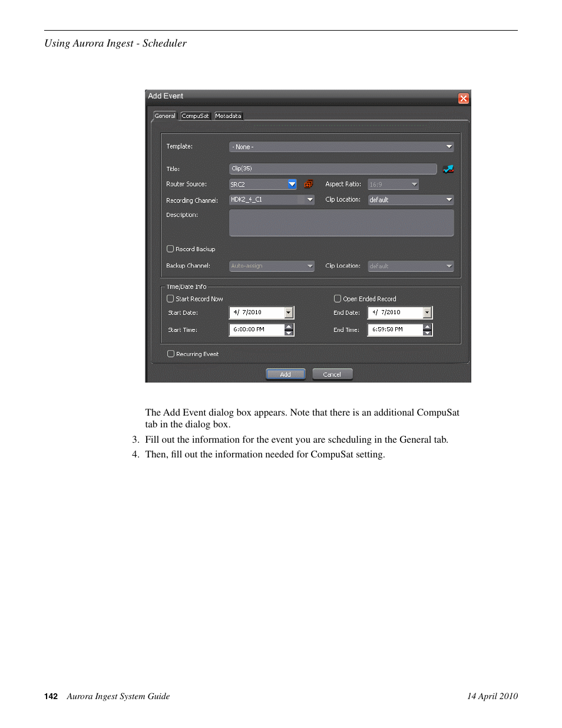Enable the Record Backup checkbox
Image resolution: width=562 pixels, height=728 pixels.
[x=170, y=249]
